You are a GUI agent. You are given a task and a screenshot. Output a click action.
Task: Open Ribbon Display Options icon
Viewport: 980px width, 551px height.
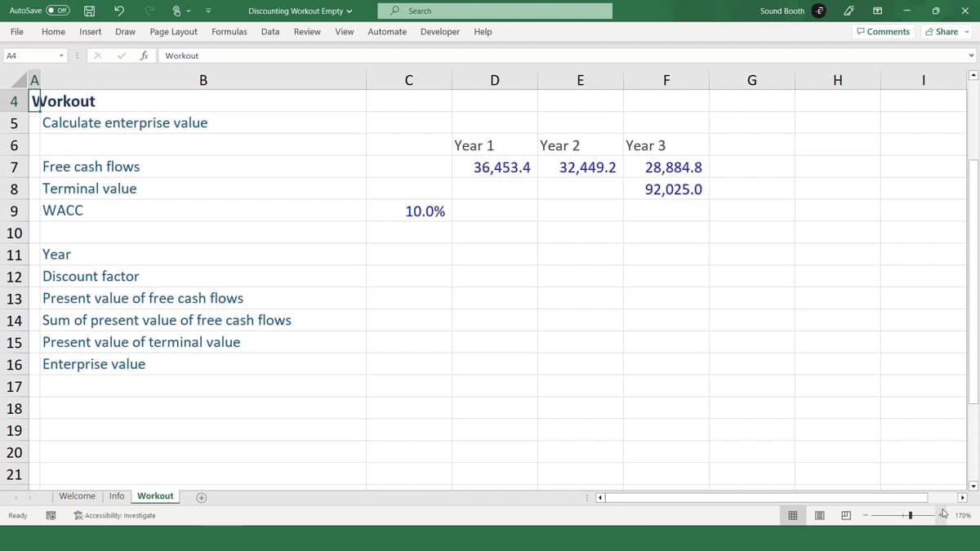coord(877,11)
